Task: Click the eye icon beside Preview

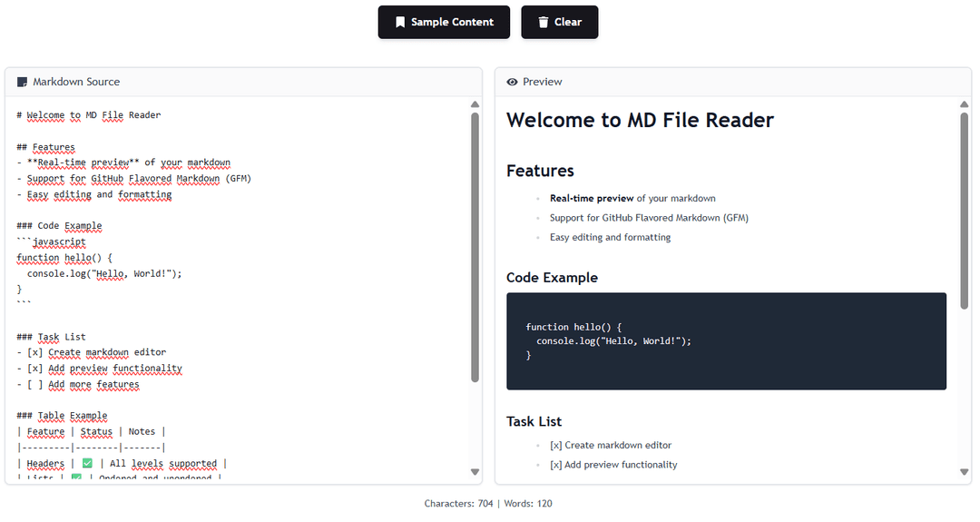Action: pyautogui.click(x=512, y=82)
